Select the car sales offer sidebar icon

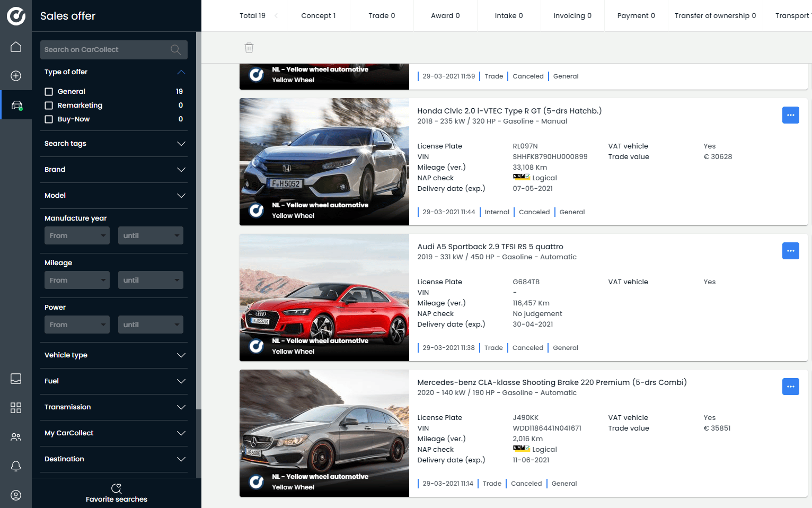tap(16, 105)
